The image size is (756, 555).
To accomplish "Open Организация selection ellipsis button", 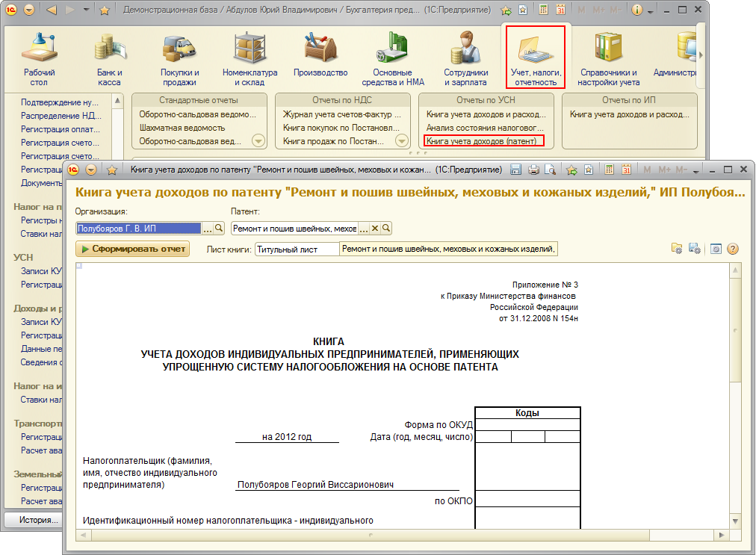I will point(208,229).
